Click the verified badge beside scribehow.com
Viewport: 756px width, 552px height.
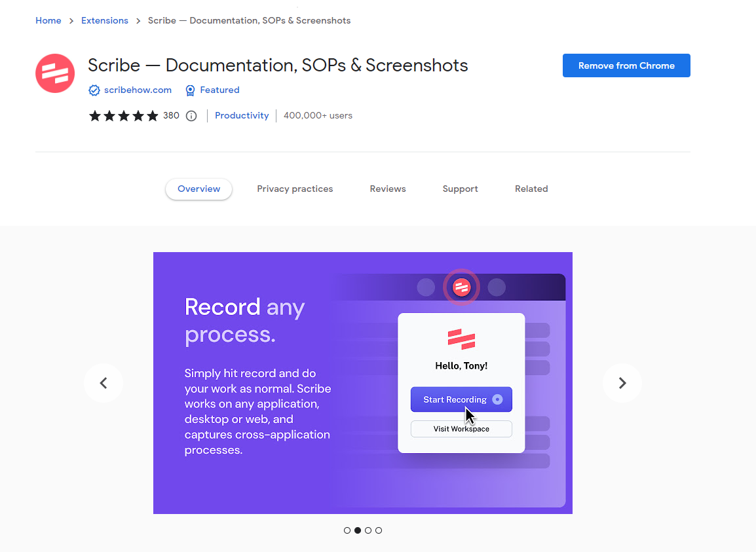94,90
